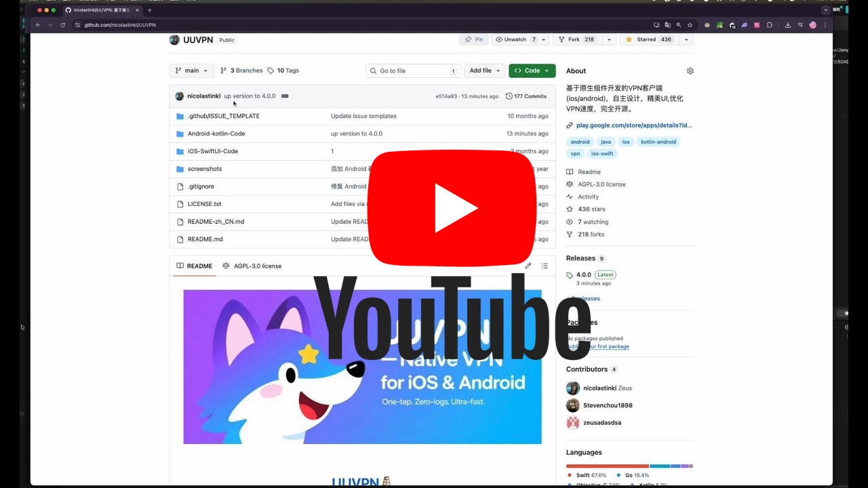This screenshot has width=868, height=488.
Task: Open the .github/ISSUE_TEMPLATE folder
Action: pos(223,116)
